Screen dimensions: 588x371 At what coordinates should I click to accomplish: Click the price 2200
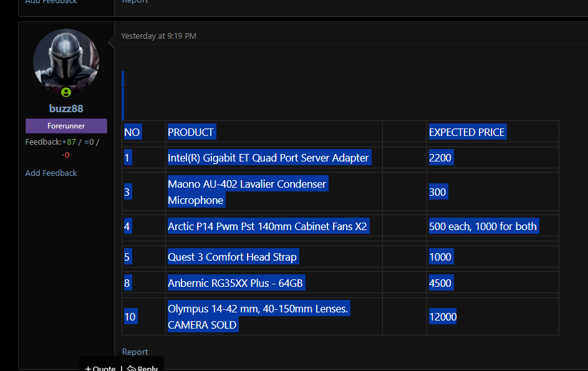click(x=441, y=158)
